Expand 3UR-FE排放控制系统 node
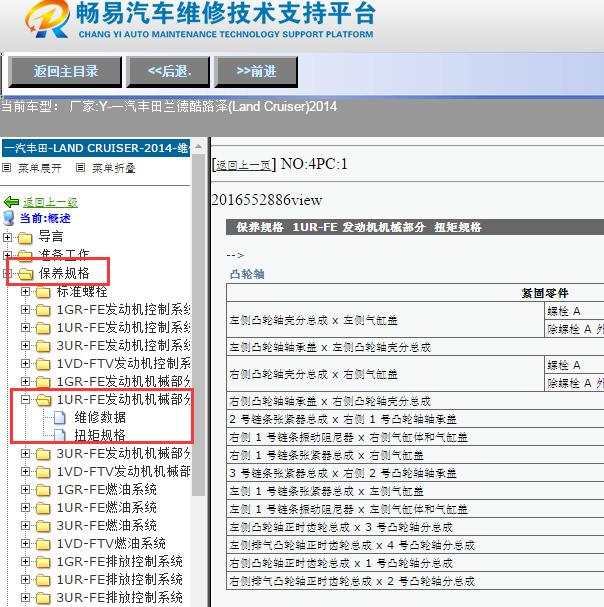This screenshot has width=604, height=607. tap(26, 597)
